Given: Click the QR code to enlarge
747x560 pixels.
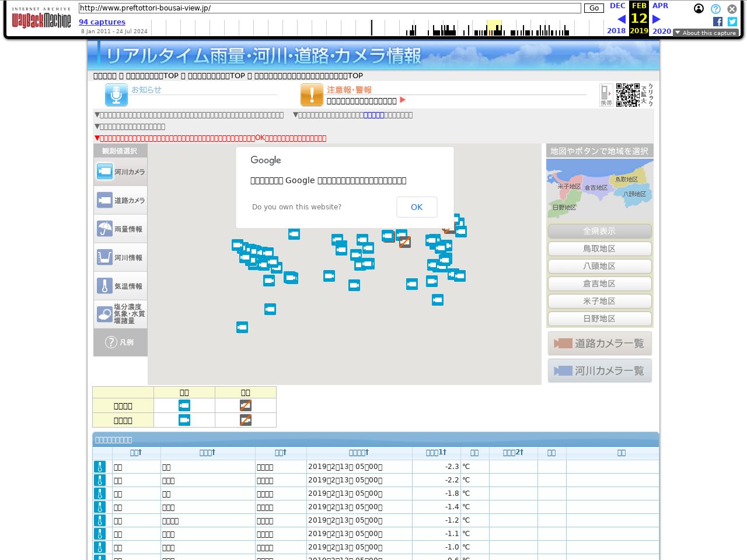Looking at the screenshot, I should (x=628, y=94).
